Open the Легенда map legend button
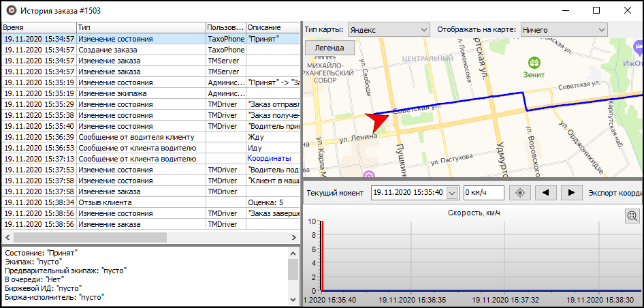The height and width of the screenshot is (308, 644). pyautogui.click(x=329, y=48)
